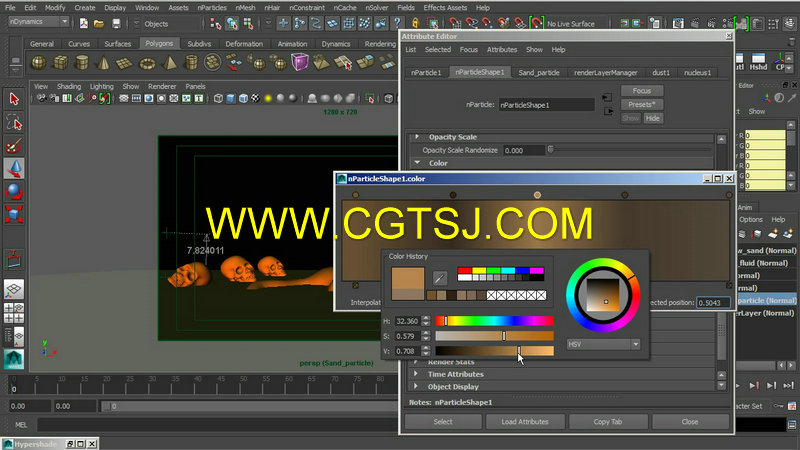Create a polygon cube from shelf
Viewport: 800px width, 450px height.
tap(61, 63)
